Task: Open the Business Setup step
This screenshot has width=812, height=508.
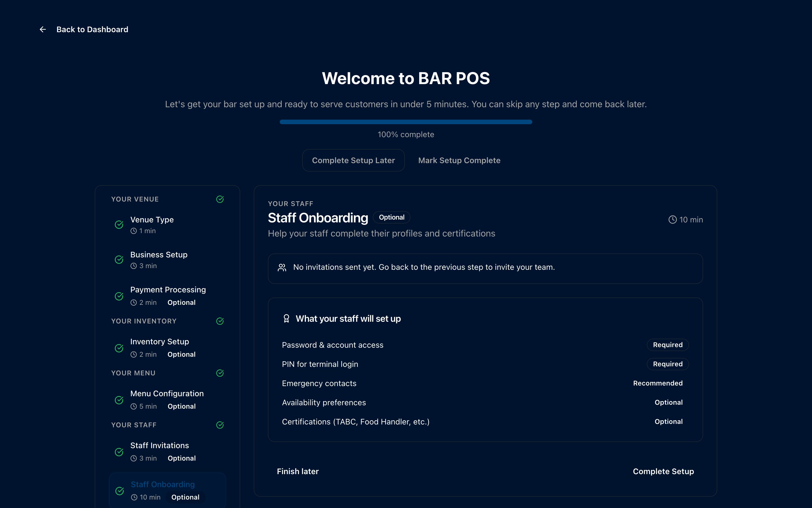Action: pyautogui.click(x=167, y=260)
